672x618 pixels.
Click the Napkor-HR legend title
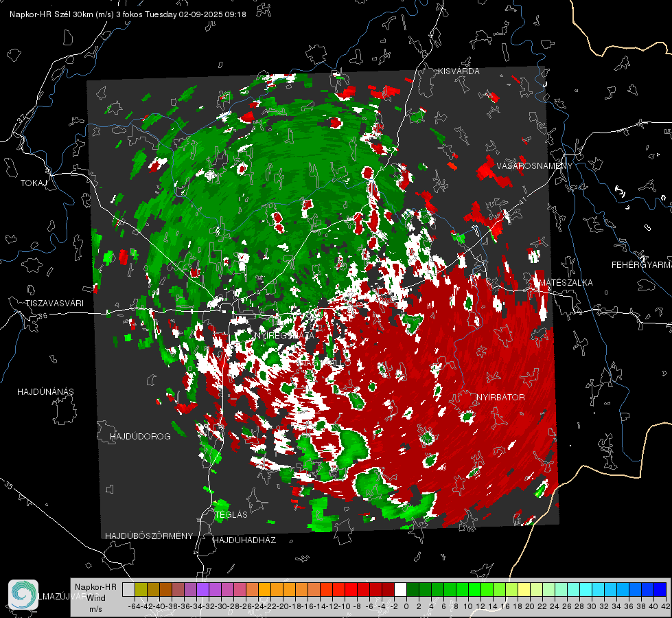coord(95,587)
